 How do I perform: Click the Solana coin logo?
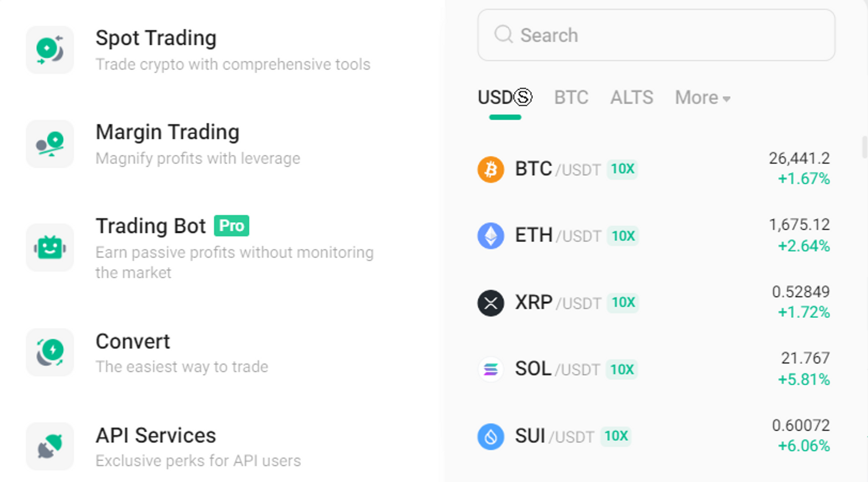[490, 369]
